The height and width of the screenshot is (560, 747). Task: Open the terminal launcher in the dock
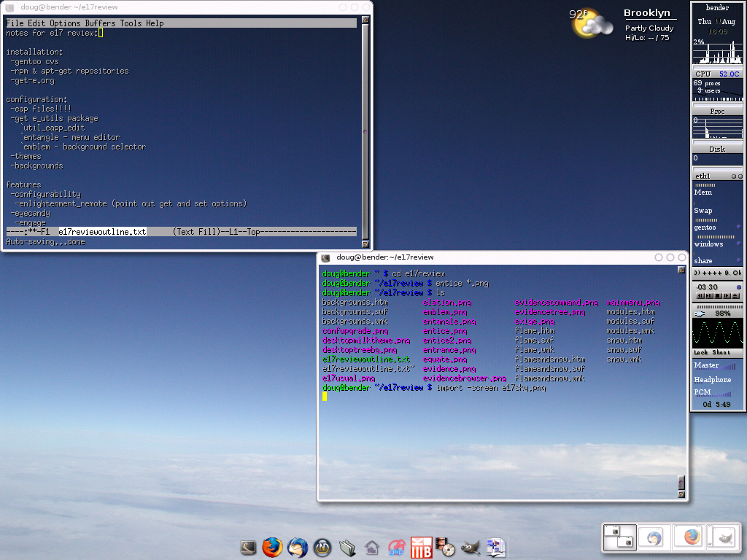pyautogui.click(x=249, y=547)
